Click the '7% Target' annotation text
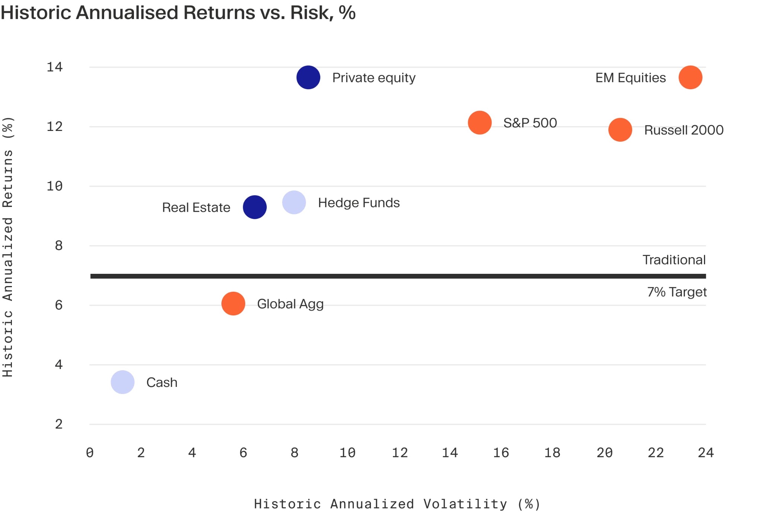Viewport: 762px width, 532px height. [676, 292]
